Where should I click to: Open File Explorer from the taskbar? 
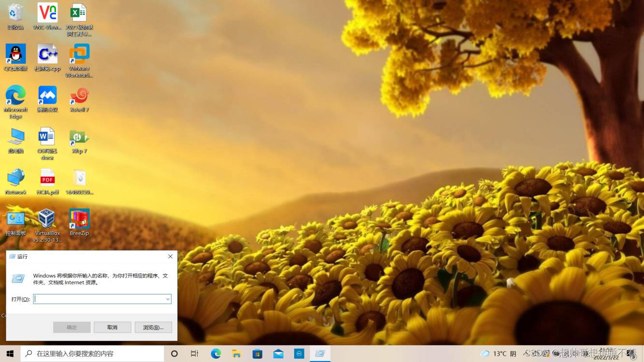[x=236, y=354]
